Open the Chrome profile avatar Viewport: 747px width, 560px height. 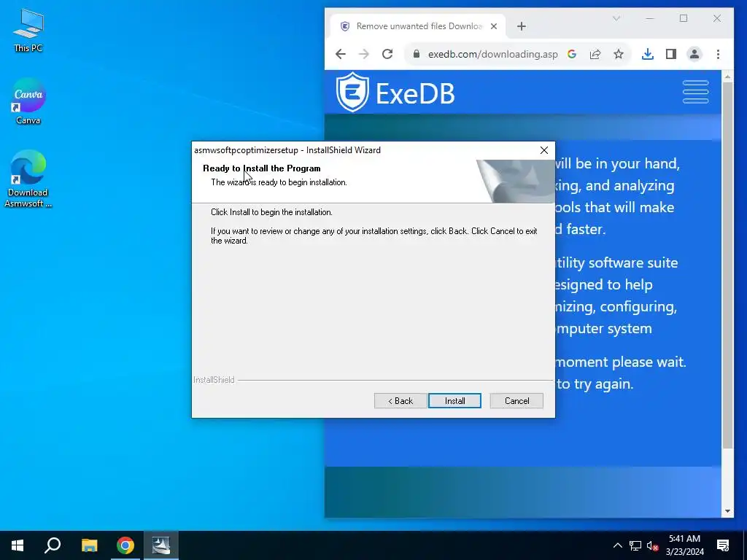click(x=694, y=54)
